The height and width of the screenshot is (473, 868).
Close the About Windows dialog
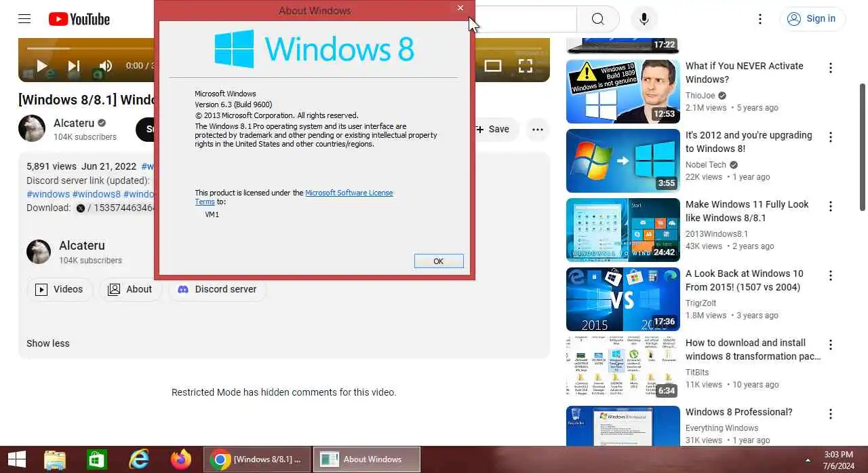pyautogui.click(x=460, y=8)
